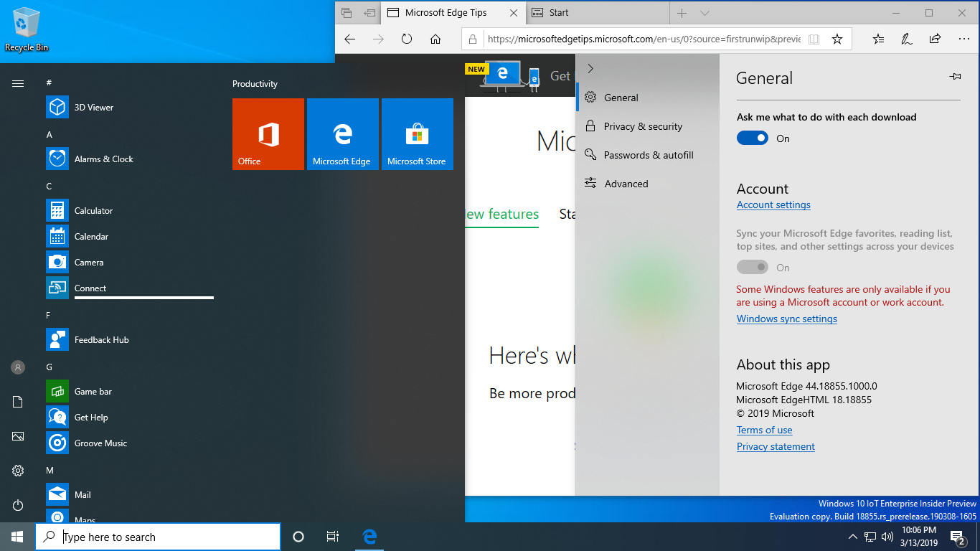Refresh the page in Edge
The width and height of the screenshot is (980, 551).
[x=407, y=39]
